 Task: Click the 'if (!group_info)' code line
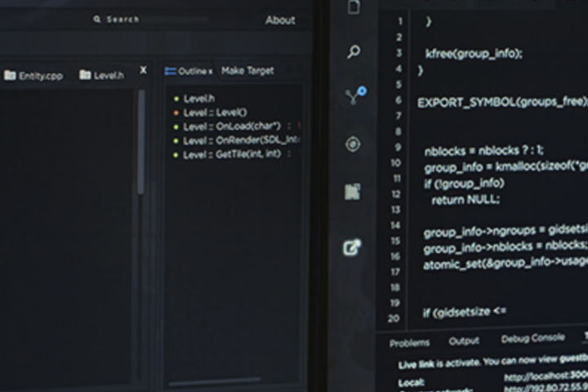pos(464,184)
